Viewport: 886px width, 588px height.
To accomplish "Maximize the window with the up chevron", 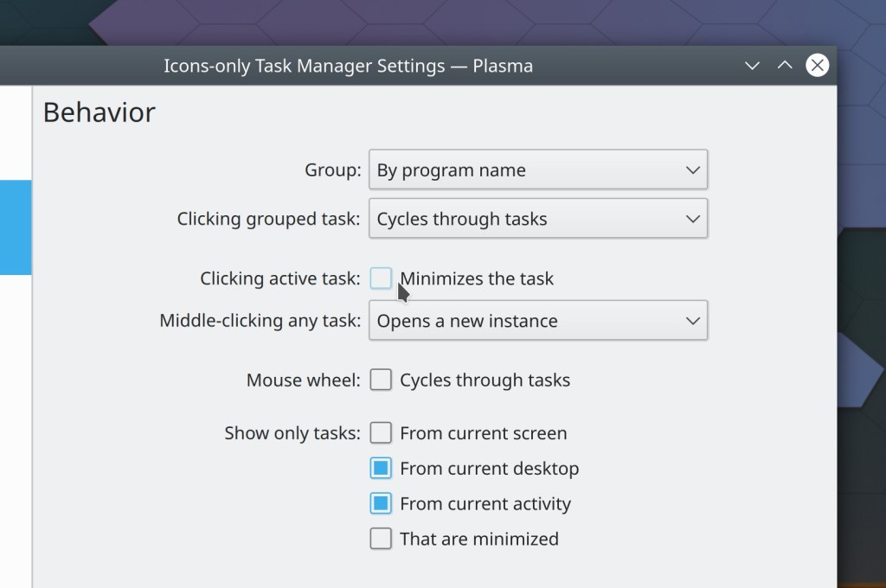I will pos(785,66).
